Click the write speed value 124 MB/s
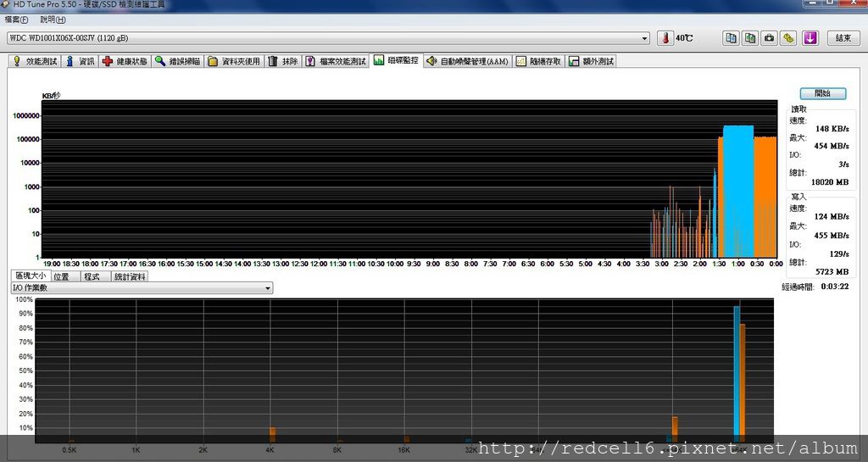Screen dimensions: 868x462 point(832,217)
